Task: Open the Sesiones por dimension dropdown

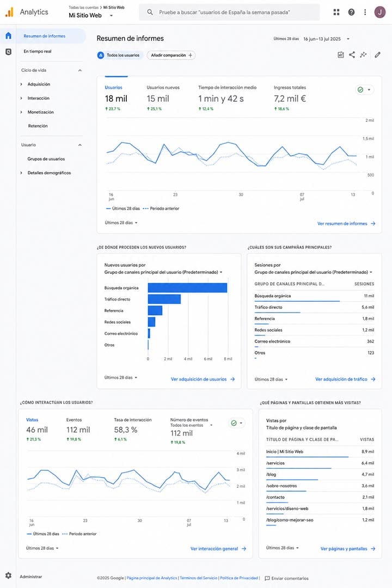Action: pos(314,272)
